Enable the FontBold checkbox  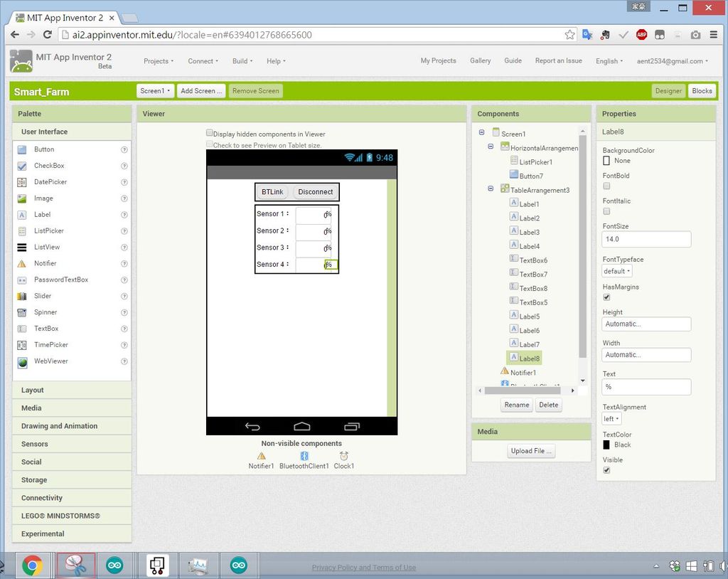coord(606,186)
